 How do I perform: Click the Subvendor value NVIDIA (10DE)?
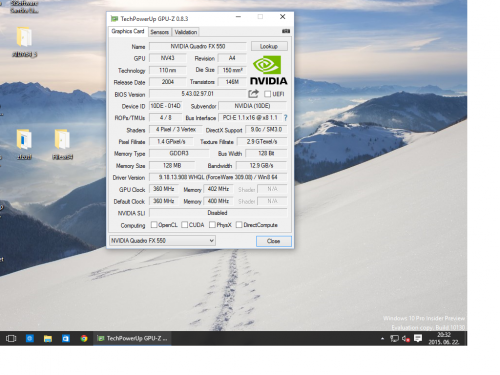pyautogui.click(x=252, y=106)
